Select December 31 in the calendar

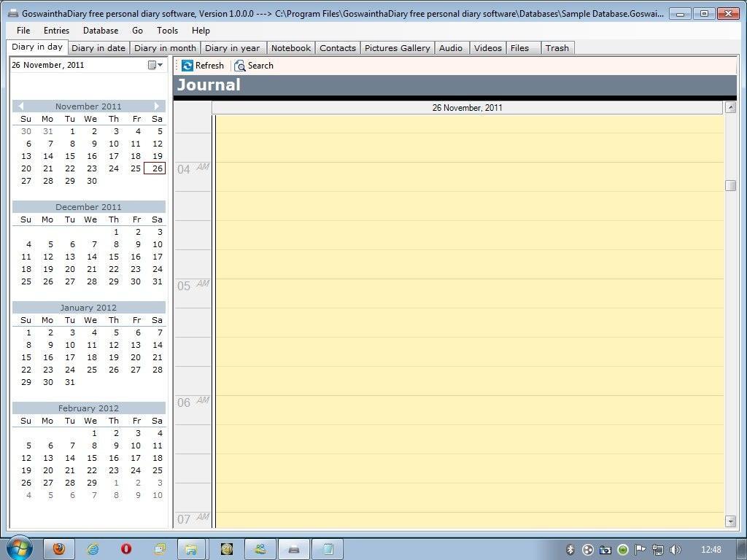[158, 281]
